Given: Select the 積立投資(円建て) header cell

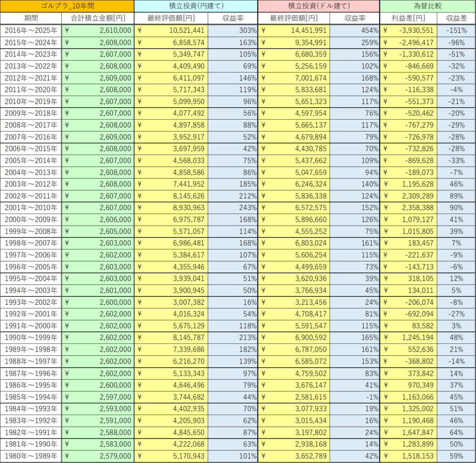Looking at the screenshot, I should click(x=195, y=6).
